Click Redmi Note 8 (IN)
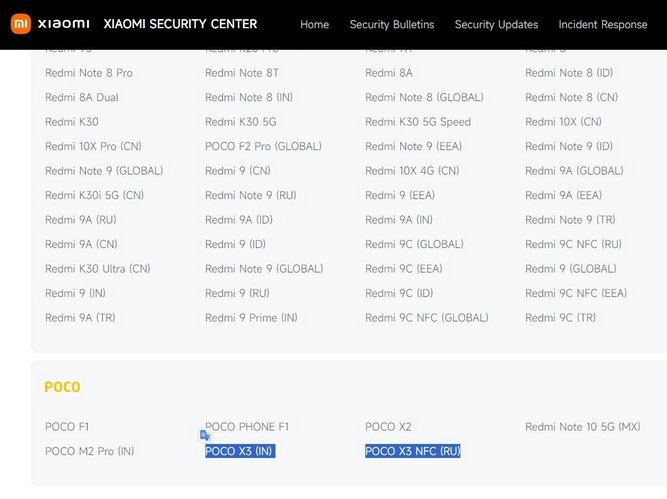The width and height of the screenshot is (667, 499). pos(249,97)
